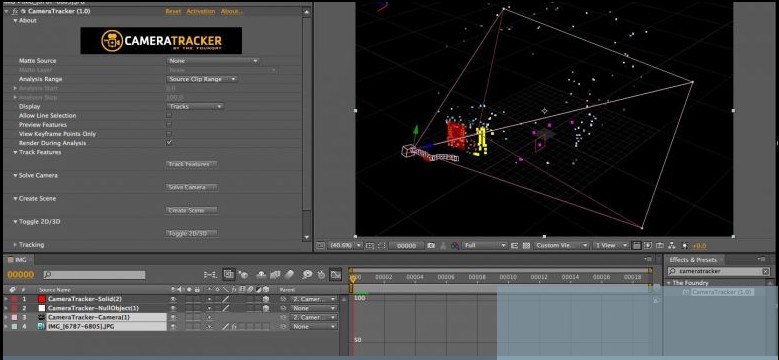Click the timeline layer search field

[x=94, y=275]
